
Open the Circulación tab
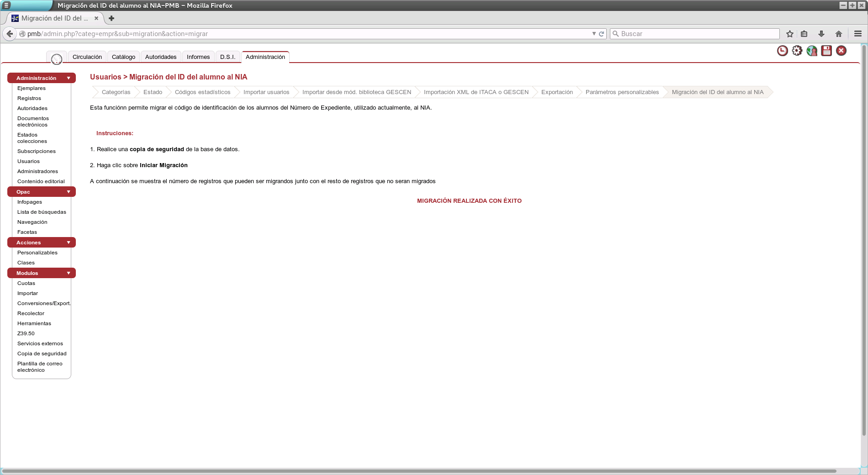pos(87,57)
